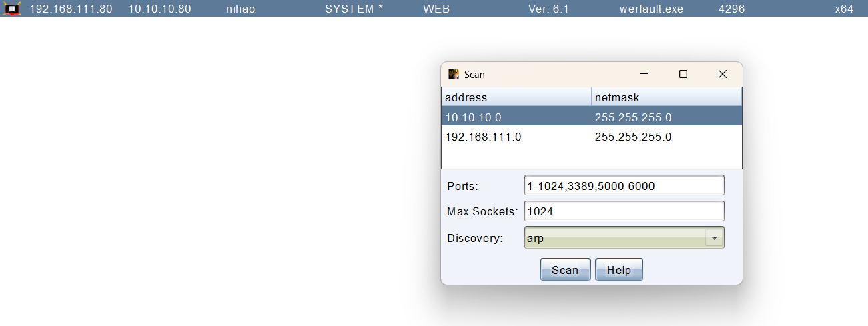
Task: Click external IP 192.168.111.80 in beacon row
Action: tap(71, 9)
